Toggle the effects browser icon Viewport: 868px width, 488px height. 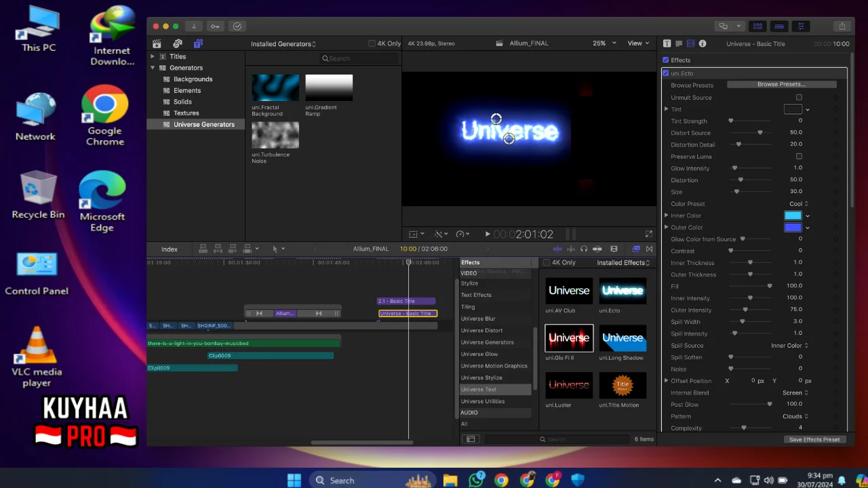coord(636,249)
